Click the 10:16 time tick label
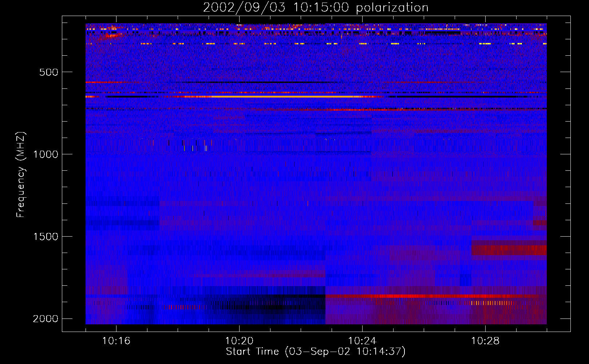The image size is (589, 364). tap(116, 341)
